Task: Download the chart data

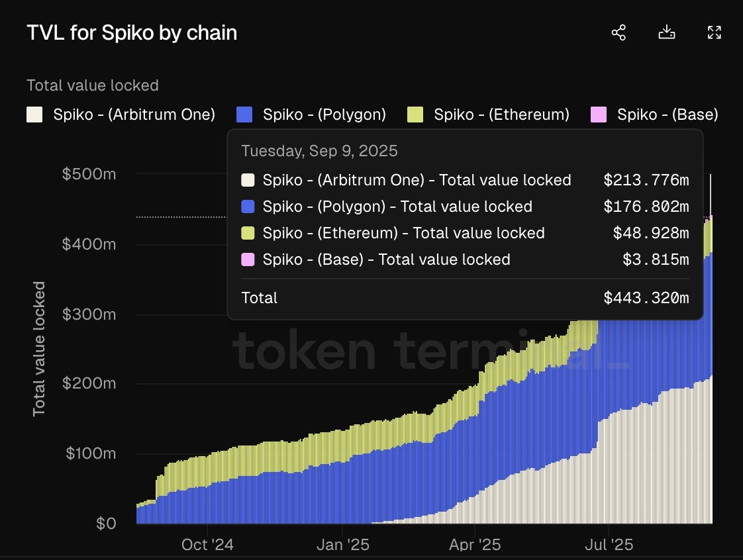Action: click(667, 32)
